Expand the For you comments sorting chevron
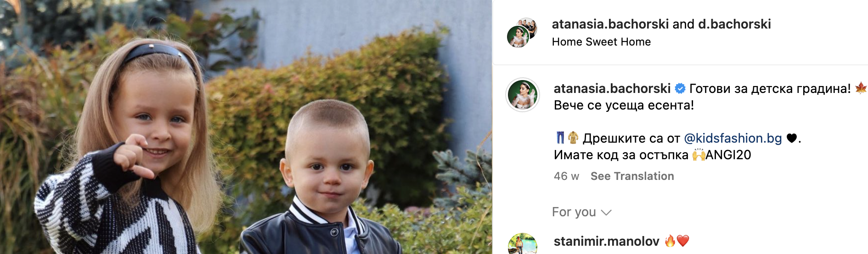Image resolution: width=868 pixels, height=254 pixels. click(606, 212)
